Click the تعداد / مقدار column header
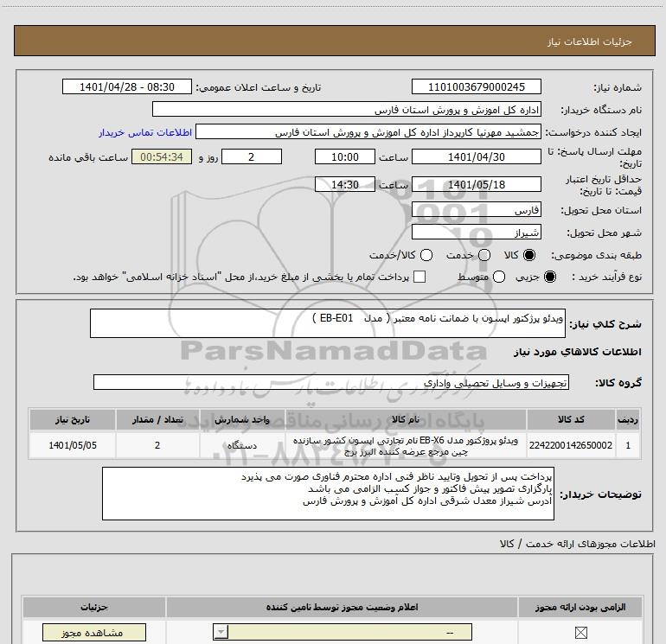666x644 pixels. (x=157, y=419)
